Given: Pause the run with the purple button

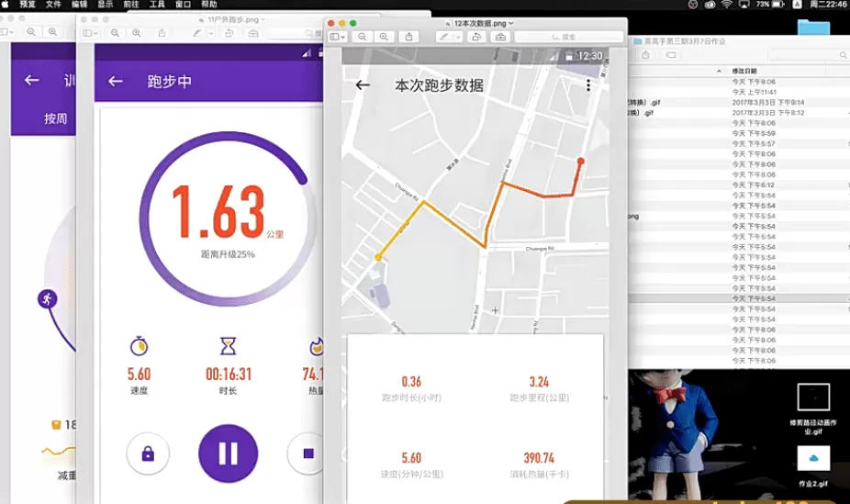Looking at the screenshot, I should tap(228, 454).
